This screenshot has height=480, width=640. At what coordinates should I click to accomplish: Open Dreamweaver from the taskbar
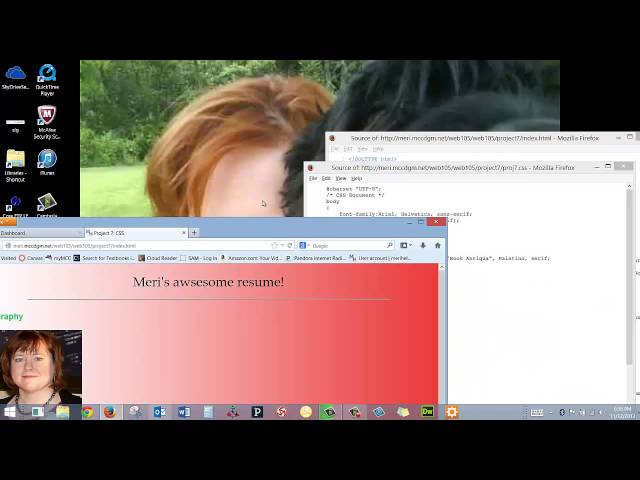pyautogui.click(x=427, y=412)
